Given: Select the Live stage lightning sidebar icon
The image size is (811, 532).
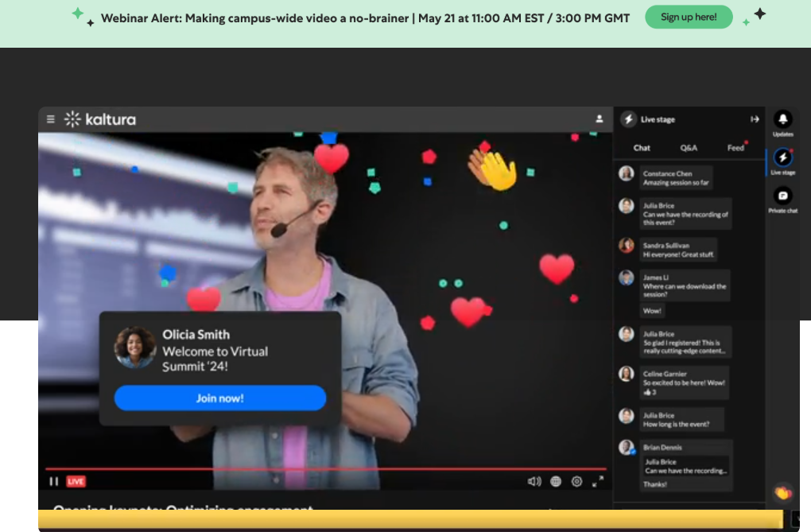Looking at the screenshot, I should (782, 157).
